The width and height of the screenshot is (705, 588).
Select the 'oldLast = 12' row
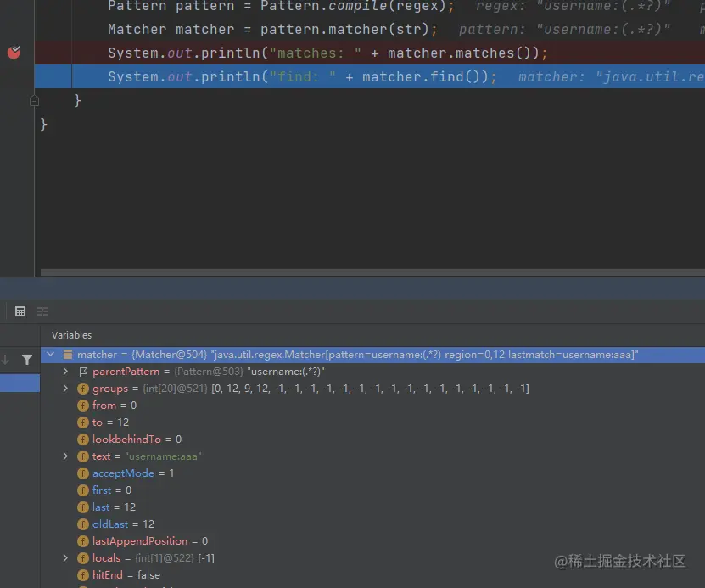[372, 524]
